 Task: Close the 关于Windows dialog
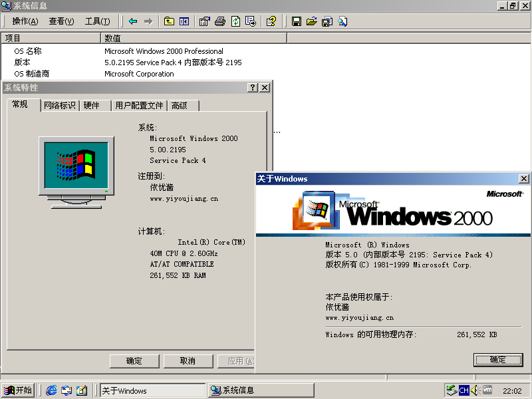coord(524,179)
